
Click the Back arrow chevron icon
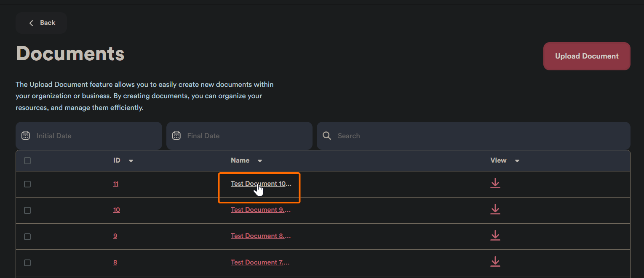pyautogui.click(x=31, y=23)
